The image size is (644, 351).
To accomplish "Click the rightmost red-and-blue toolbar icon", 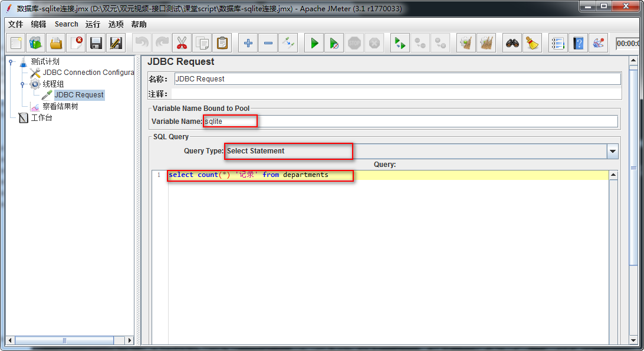I will tap(599, 43).
